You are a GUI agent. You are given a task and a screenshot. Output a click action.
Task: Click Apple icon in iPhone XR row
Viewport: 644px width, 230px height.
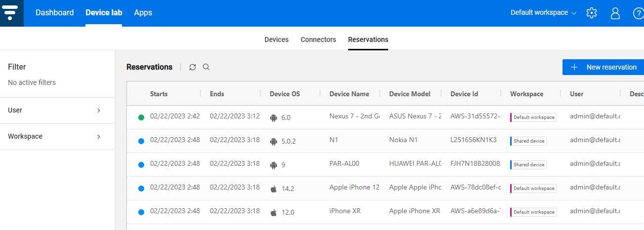pyautogui.click(x=274, y=212)
